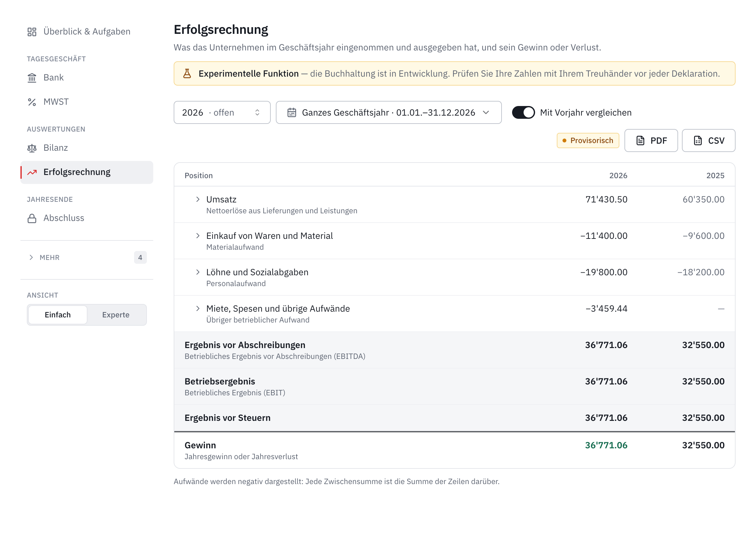Export the report as CSV
The image size is (756, 539).
tap(708, 141)
